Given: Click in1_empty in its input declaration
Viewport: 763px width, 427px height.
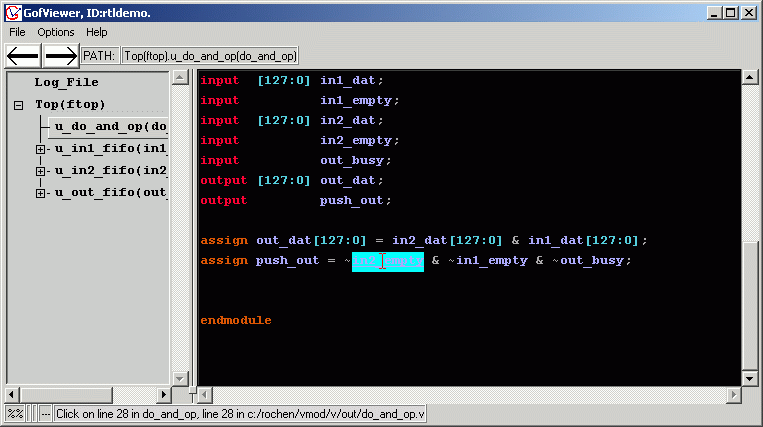Looking at the screenshot, I should 356,101.
